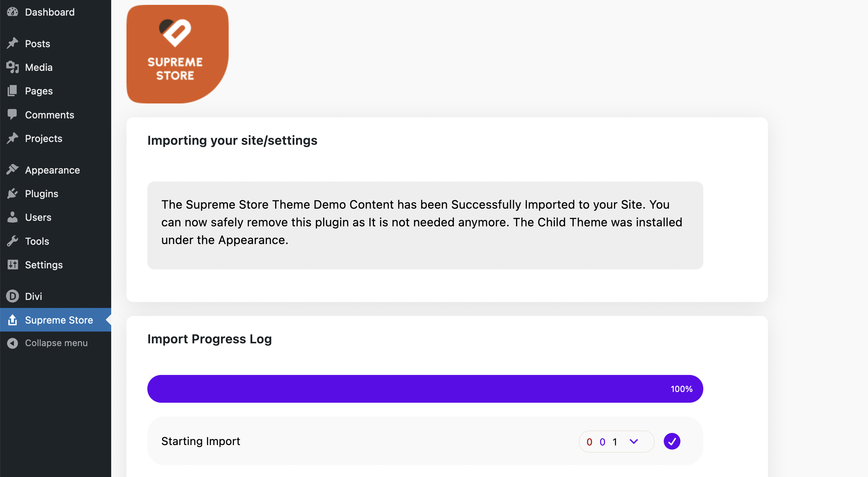Viewport: 868px width, 477px height.
Task: Click the Media library icon
Action: [x=13, y=67]
